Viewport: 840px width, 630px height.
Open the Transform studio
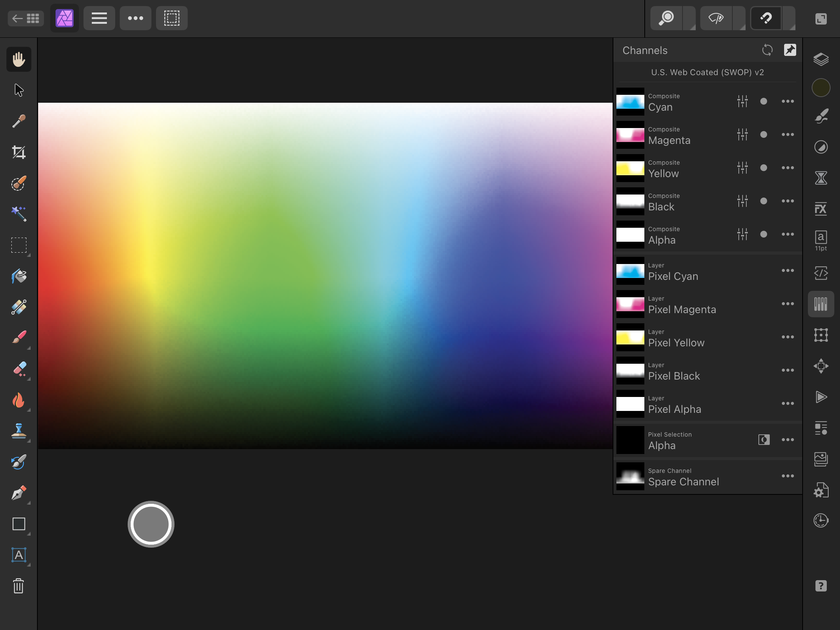tap(821, 335)
